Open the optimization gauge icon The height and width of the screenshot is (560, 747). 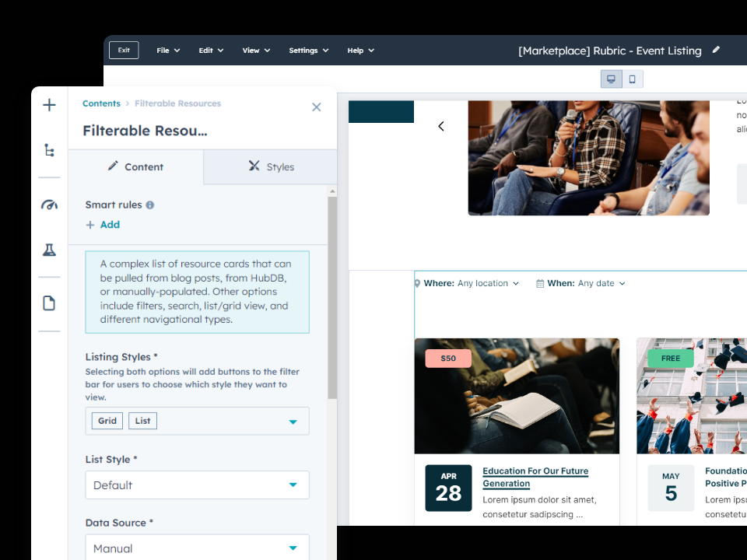click(x=49, y=205)
